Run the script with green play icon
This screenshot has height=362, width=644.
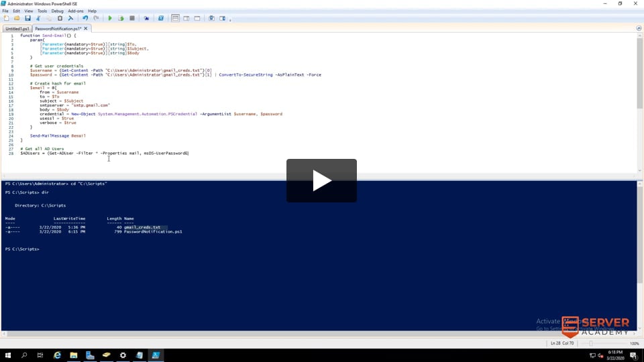click(110, 18)
